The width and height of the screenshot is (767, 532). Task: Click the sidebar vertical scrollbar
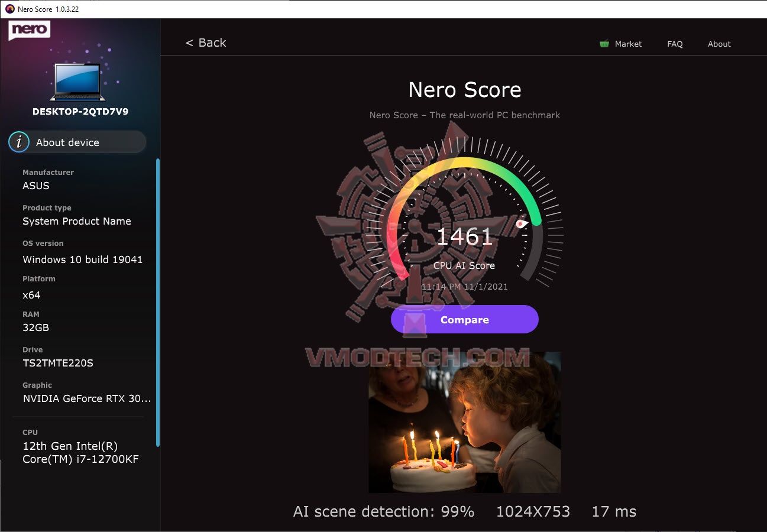pos(158,303)
